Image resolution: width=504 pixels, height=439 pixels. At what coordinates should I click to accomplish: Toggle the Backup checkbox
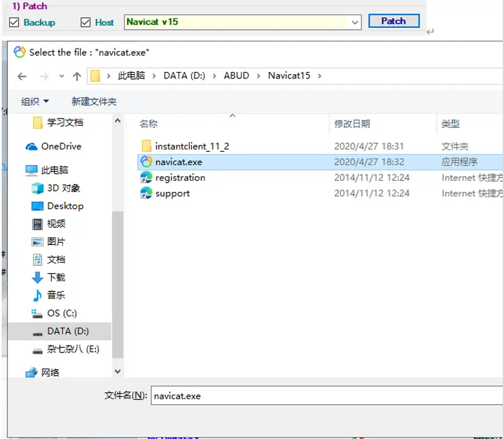point(15,22)
